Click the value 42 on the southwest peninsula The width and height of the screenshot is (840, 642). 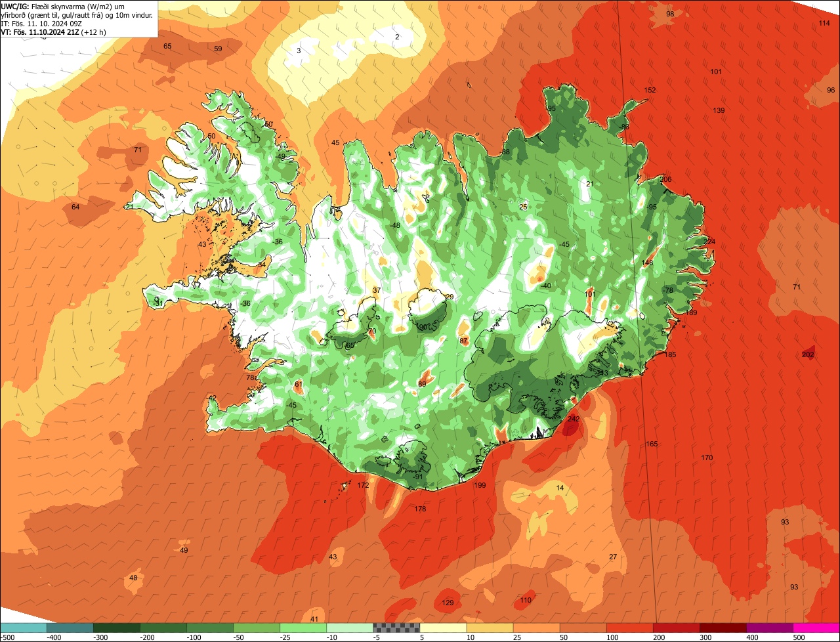(212, 398)
